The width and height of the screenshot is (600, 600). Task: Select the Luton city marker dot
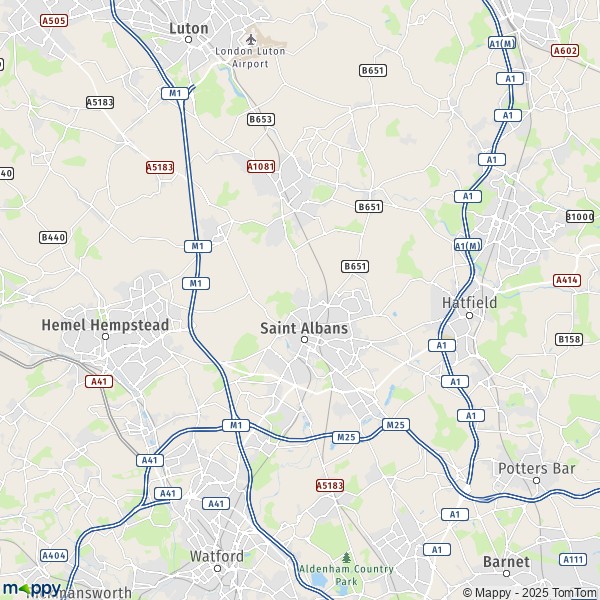pos(188,39)
